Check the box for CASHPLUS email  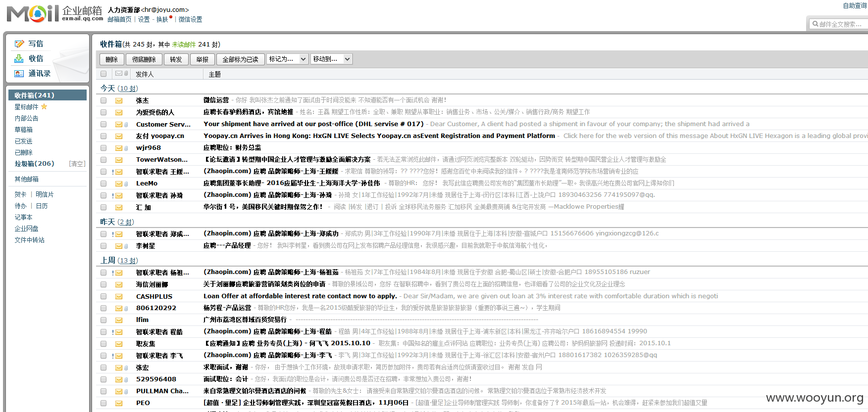point(103,296)
